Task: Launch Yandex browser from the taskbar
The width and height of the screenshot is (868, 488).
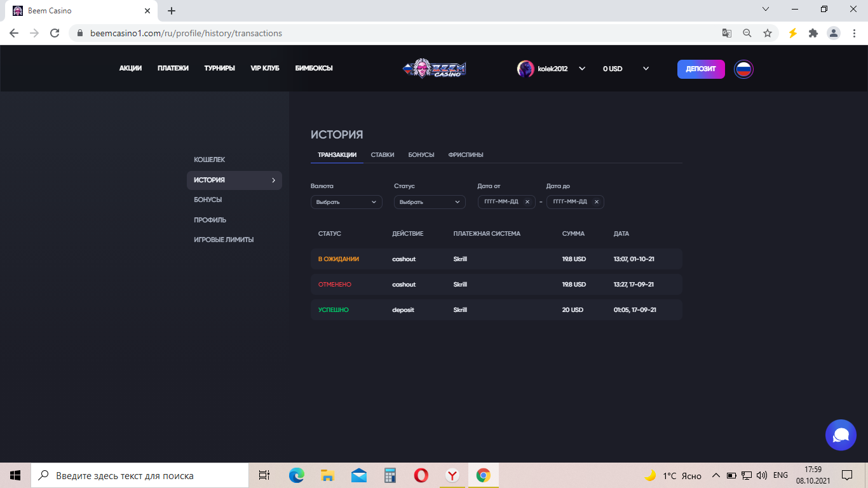Action: 452,475
